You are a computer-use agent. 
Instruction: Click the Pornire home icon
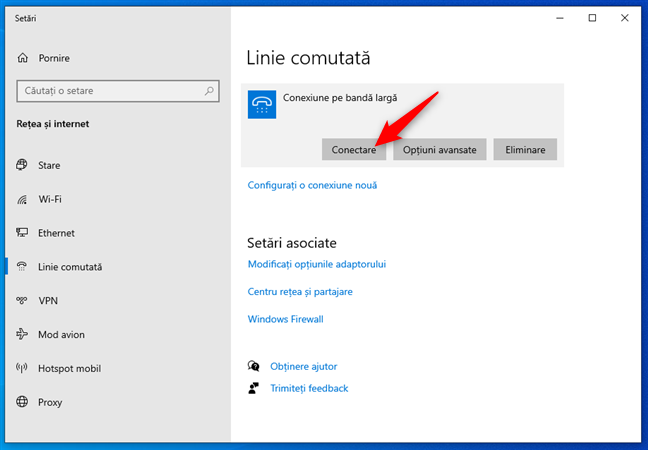[22, 58]
